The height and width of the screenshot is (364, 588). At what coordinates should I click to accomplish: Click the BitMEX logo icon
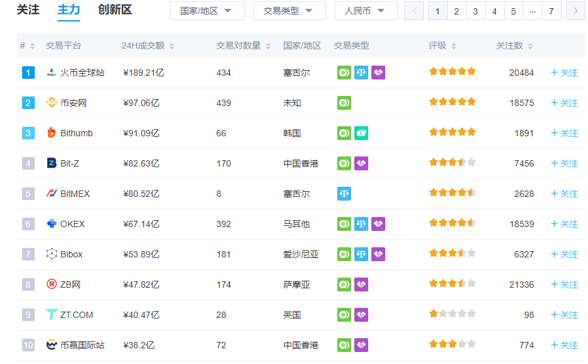[51, 193]
